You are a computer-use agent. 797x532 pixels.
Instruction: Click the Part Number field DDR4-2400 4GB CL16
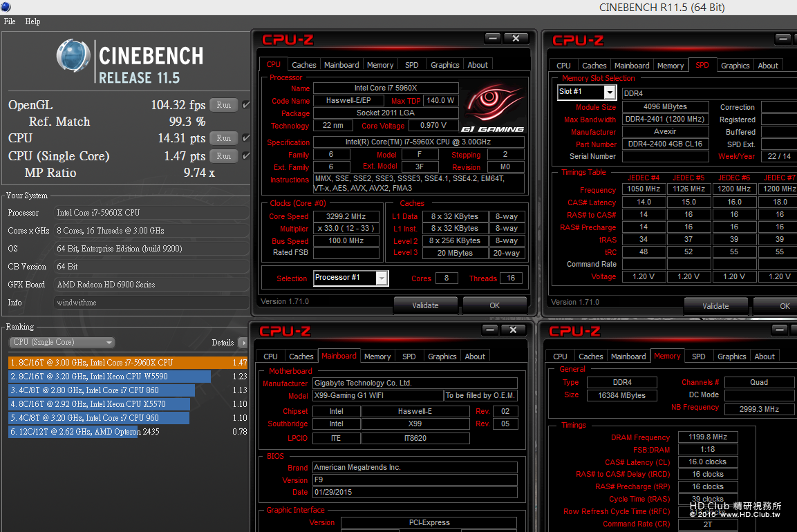click(x=666, y=144)
